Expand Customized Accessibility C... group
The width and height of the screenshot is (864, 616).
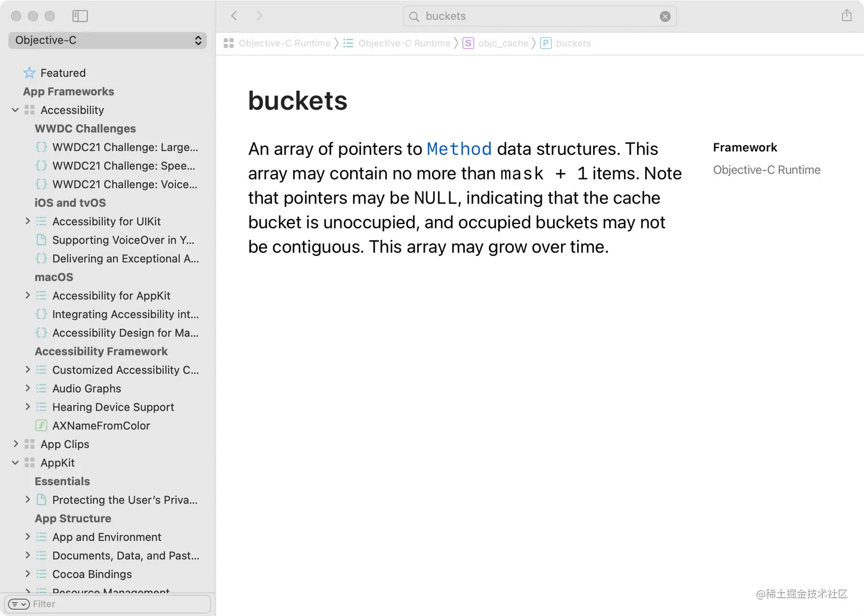(x=27, y=370)
